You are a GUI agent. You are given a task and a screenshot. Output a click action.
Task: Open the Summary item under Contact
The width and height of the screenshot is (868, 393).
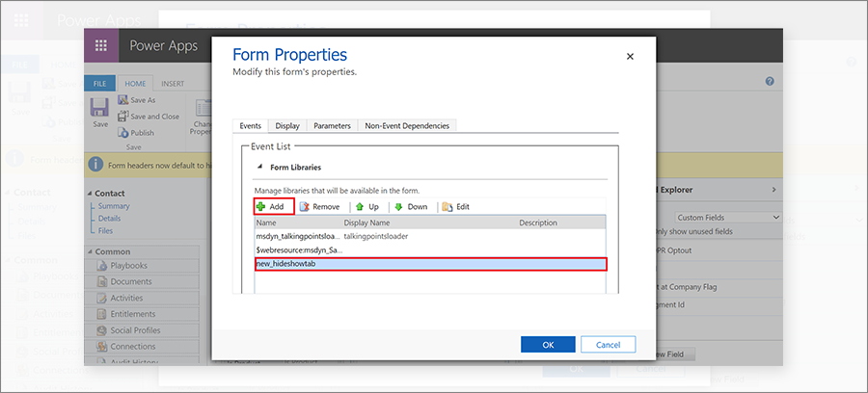114,205
